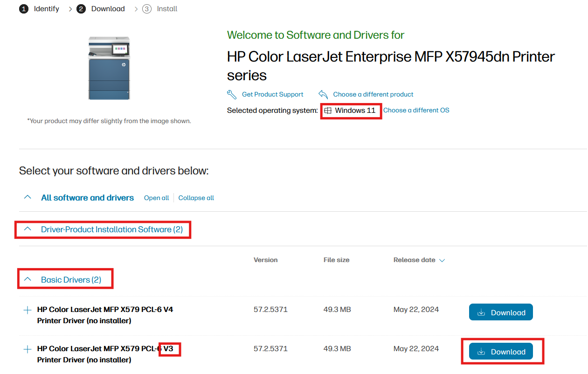Click the HP printer product image
The height and width of the screenshot is (374, 588).
pos(109,68)
